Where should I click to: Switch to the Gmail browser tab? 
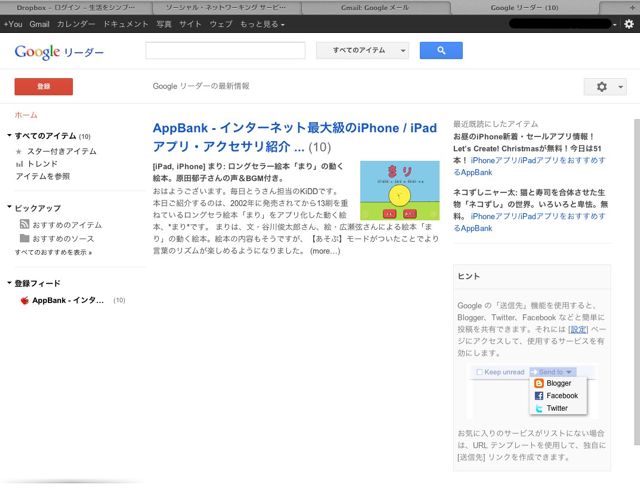point(375,7)
